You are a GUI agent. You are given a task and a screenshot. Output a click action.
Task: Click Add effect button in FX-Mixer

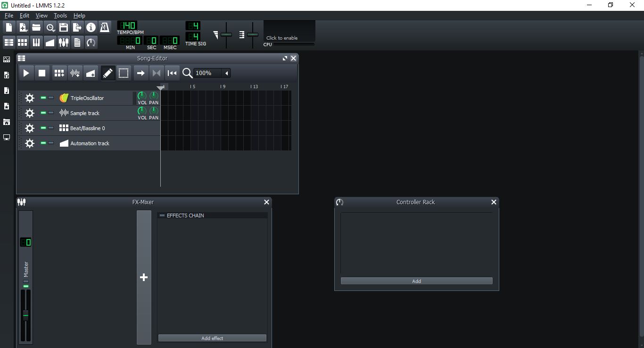click(212, 338)
